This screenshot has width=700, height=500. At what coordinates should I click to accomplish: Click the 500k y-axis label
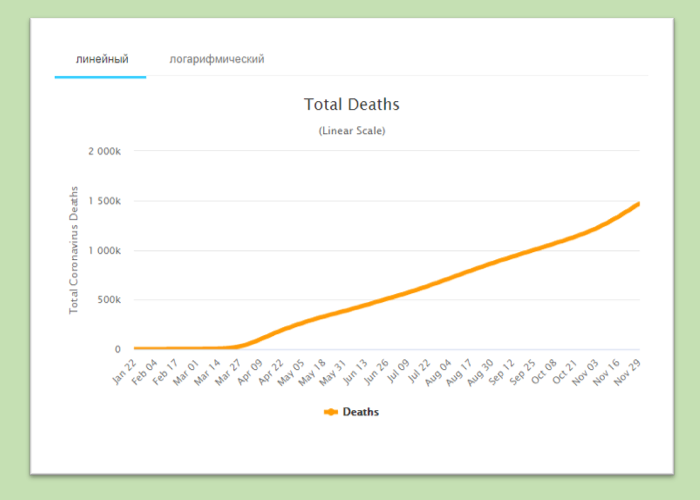point(109,300)
